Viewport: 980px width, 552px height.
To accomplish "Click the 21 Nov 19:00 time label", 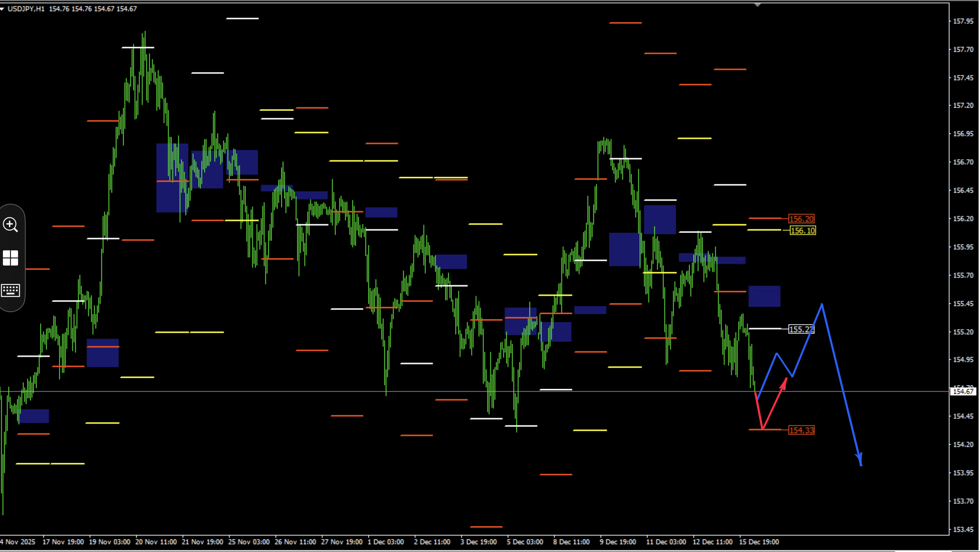I will click(x=202, y=542).
